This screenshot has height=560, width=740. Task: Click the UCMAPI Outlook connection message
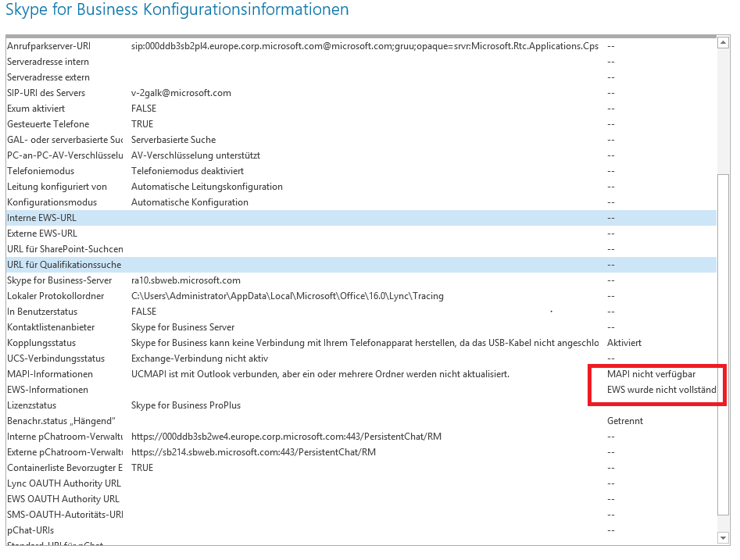(x=320, y=373)
